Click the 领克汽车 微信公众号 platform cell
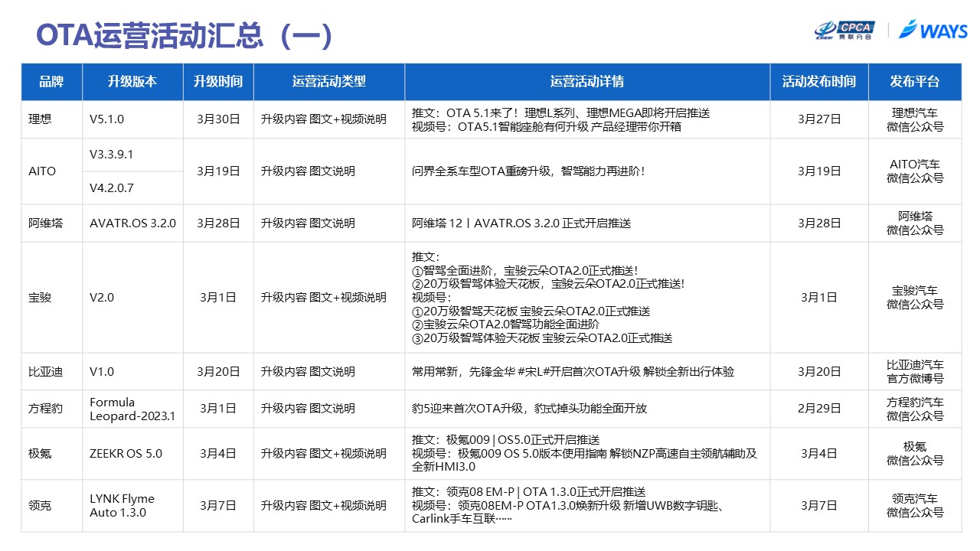The image size is (980, 551). coord(915,506)
